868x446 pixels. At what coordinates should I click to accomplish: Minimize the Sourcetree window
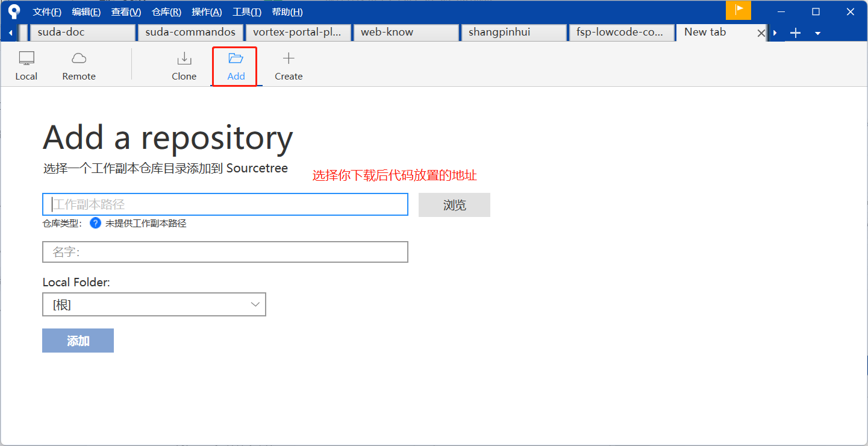[781, 11]
